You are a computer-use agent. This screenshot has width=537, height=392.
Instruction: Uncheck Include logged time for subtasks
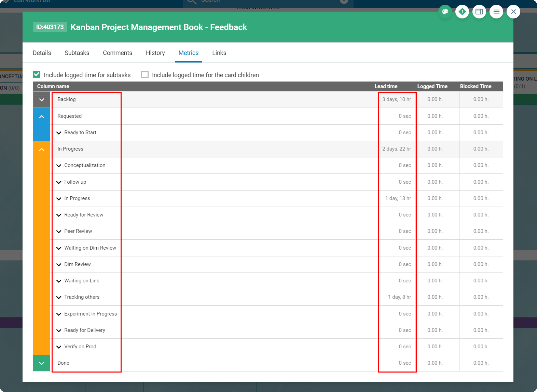[x=37, y=74]
